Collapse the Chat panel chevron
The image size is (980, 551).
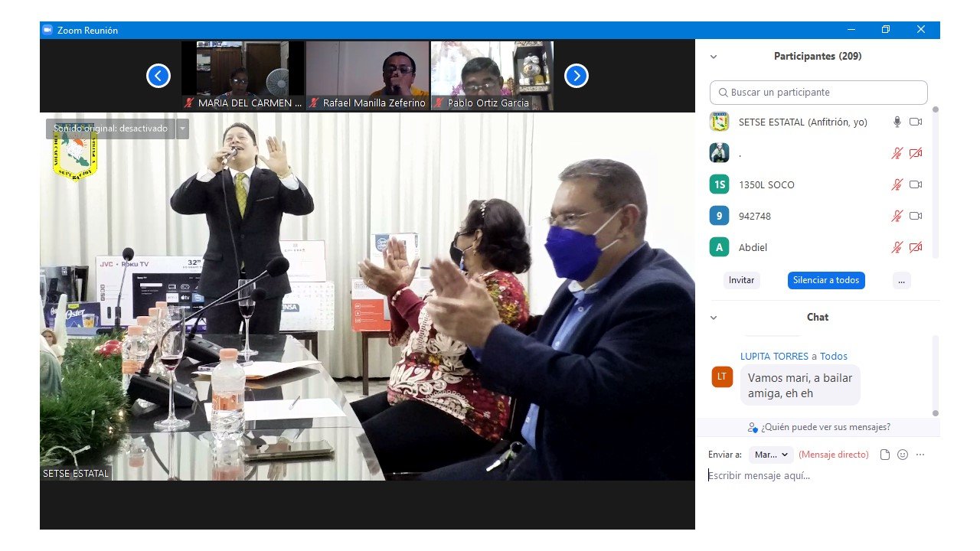pos(714,318)
